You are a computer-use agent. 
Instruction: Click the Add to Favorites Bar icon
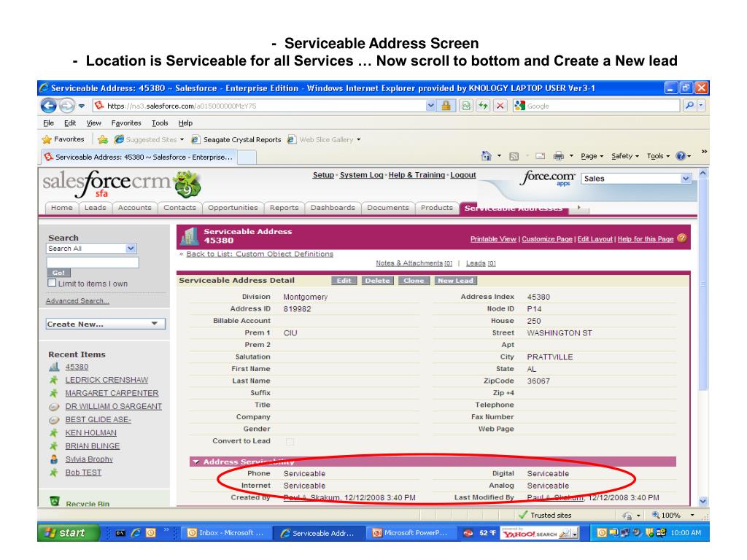click(102, 139)
